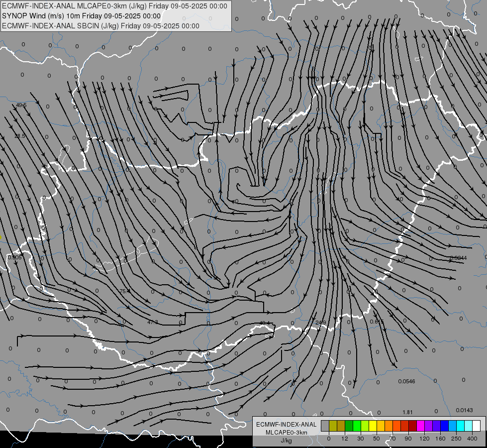This screenshot has height=448, width=487.
Task: Click the legend scale value '120'
Action: click(424, 439)
